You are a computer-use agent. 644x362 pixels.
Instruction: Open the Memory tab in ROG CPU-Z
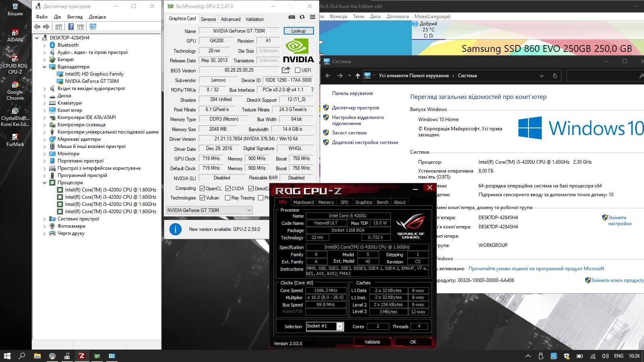tap(326, 202)
